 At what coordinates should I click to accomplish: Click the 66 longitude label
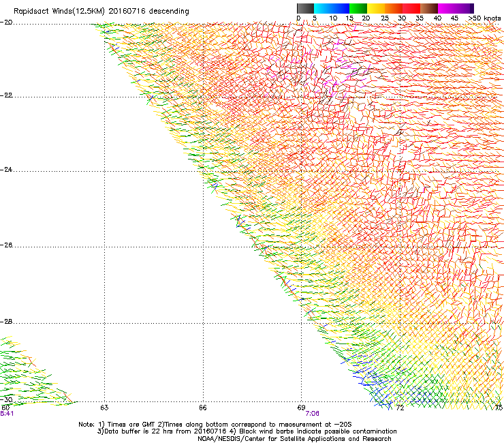202,408
